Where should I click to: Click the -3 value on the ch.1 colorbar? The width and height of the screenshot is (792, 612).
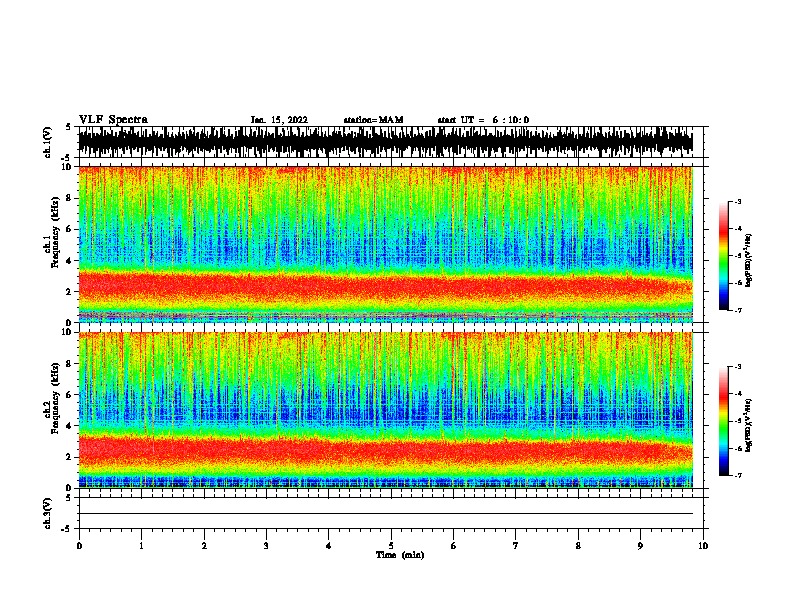click(737, 202)
